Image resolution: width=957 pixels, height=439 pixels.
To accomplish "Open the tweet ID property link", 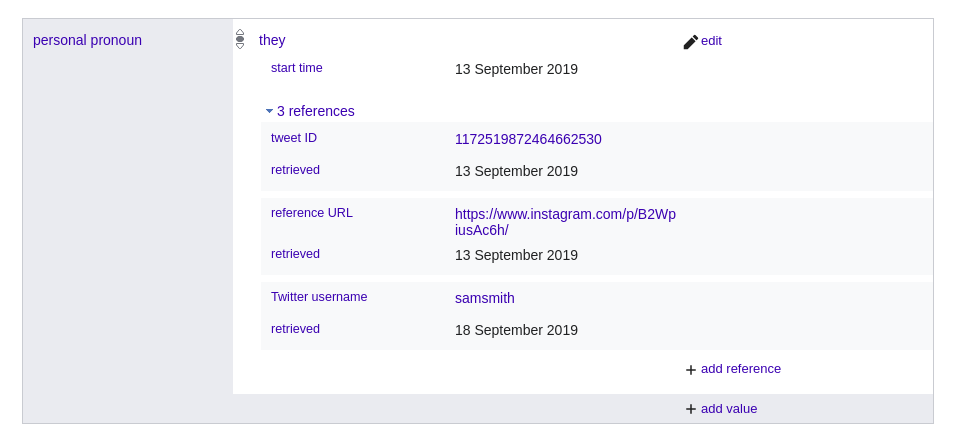I will [x=293, y=138].
